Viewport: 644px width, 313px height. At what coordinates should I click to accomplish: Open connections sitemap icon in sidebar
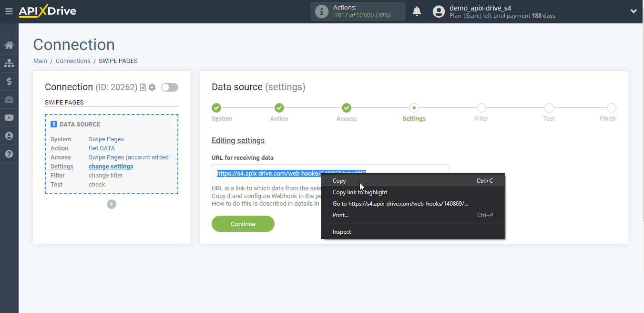(x=9, y=63)
